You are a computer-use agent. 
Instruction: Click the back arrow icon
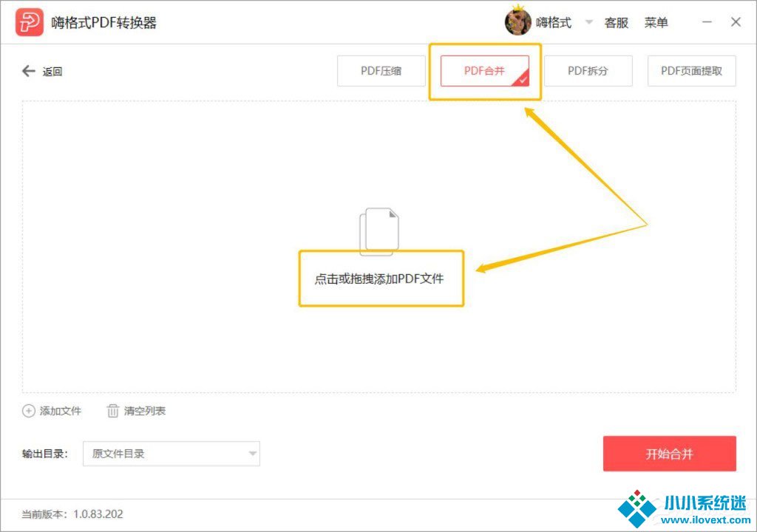29,71
